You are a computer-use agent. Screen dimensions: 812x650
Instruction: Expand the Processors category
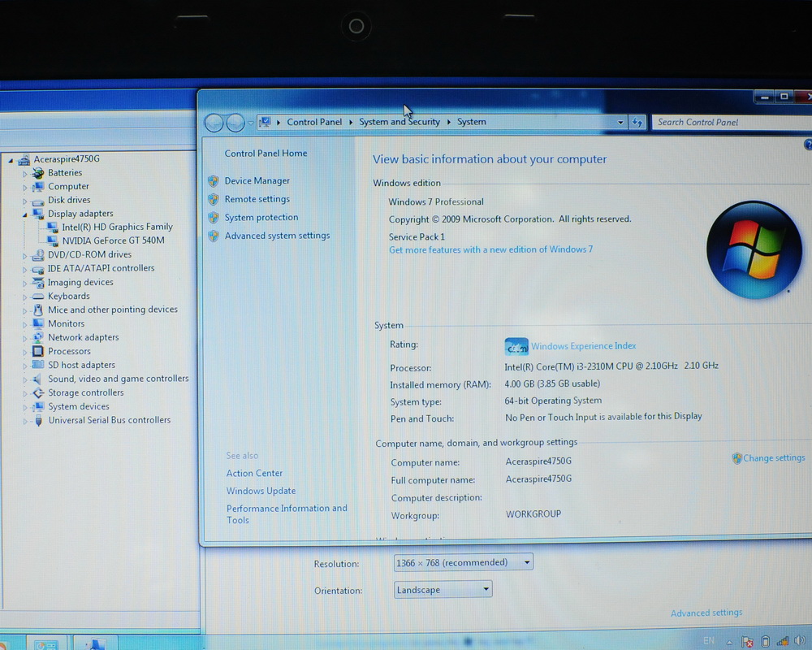point(24,352)
